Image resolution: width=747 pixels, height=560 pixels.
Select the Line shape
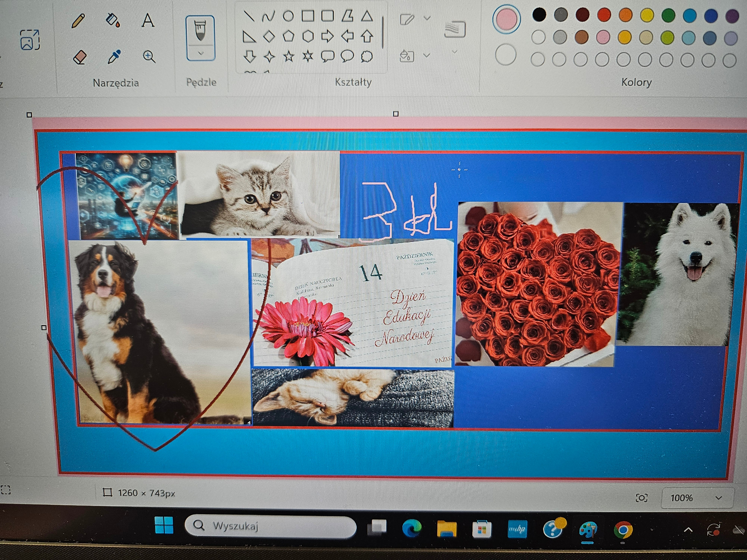tap(249, 16)
